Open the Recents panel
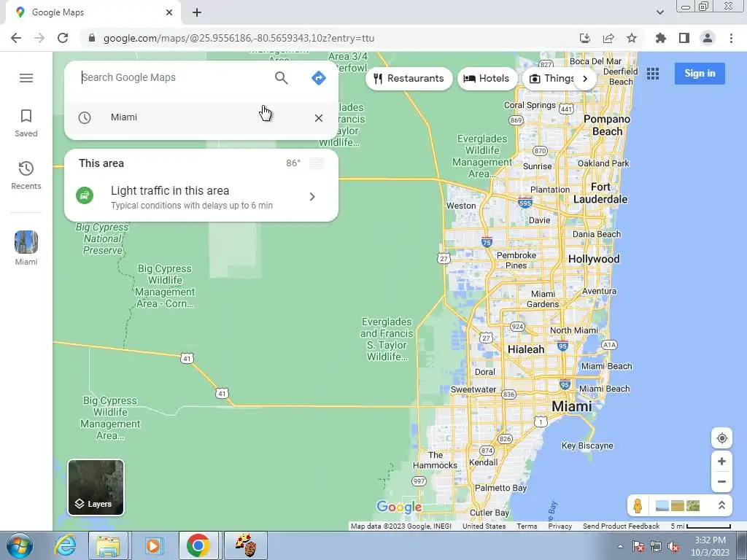Viewport: 747px width, 560px height. pos(26,175)
